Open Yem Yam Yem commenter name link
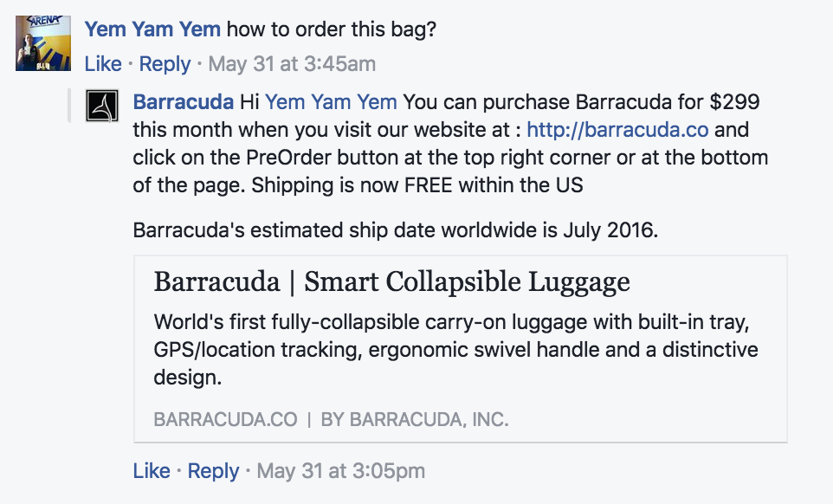 [x=152, y=29]
